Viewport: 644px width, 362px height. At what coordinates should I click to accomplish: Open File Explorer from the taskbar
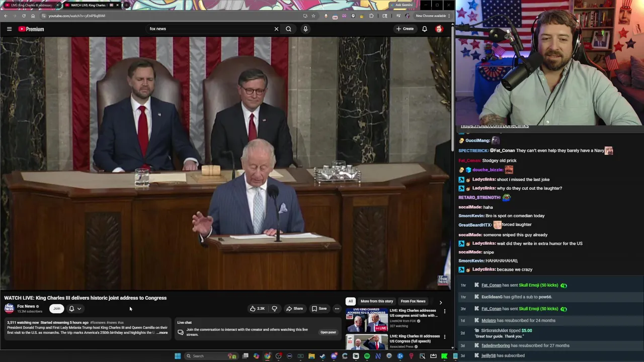(x=311, y=356)
